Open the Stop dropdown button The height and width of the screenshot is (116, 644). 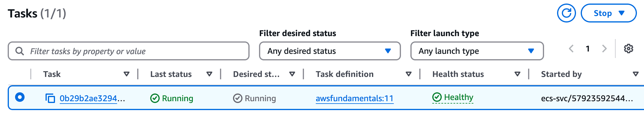609,13
